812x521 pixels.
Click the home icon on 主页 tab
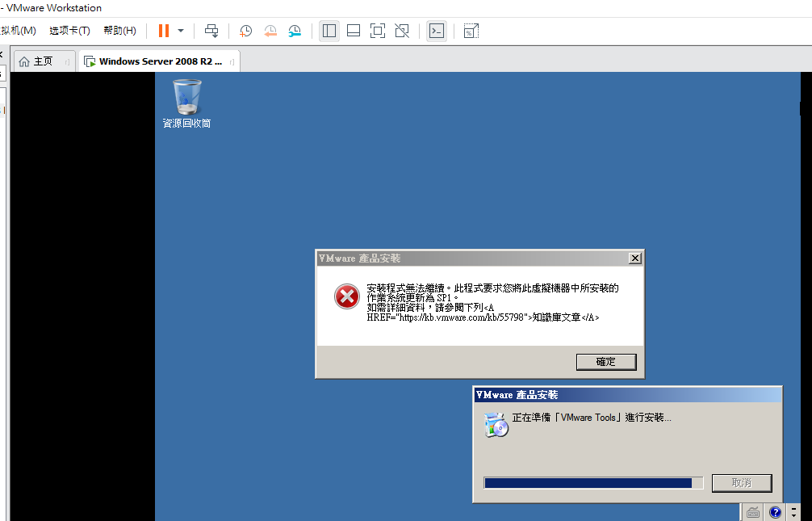pos(24,61)
